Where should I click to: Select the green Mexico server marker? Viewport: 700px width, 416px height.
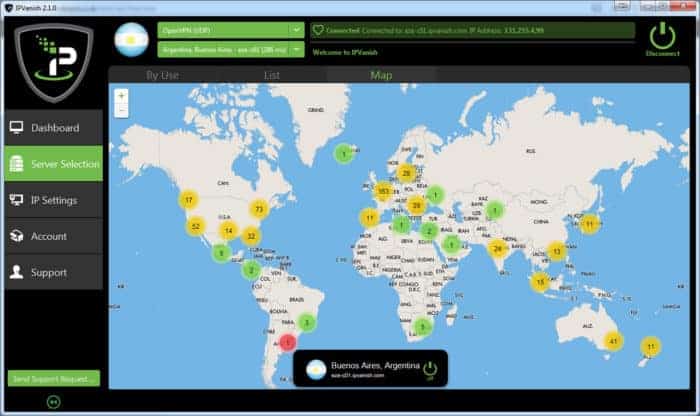coord(221,253)
